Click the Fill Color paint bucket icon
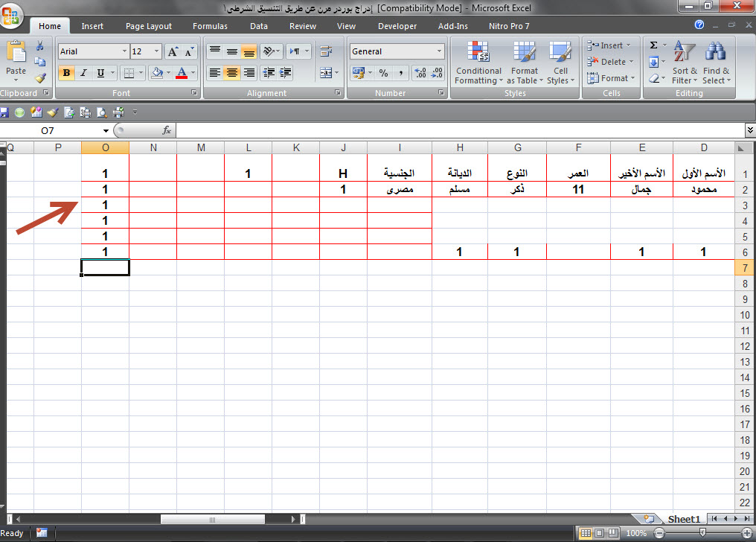Screen dimensions: 756x542 click(x=157, y=73)
